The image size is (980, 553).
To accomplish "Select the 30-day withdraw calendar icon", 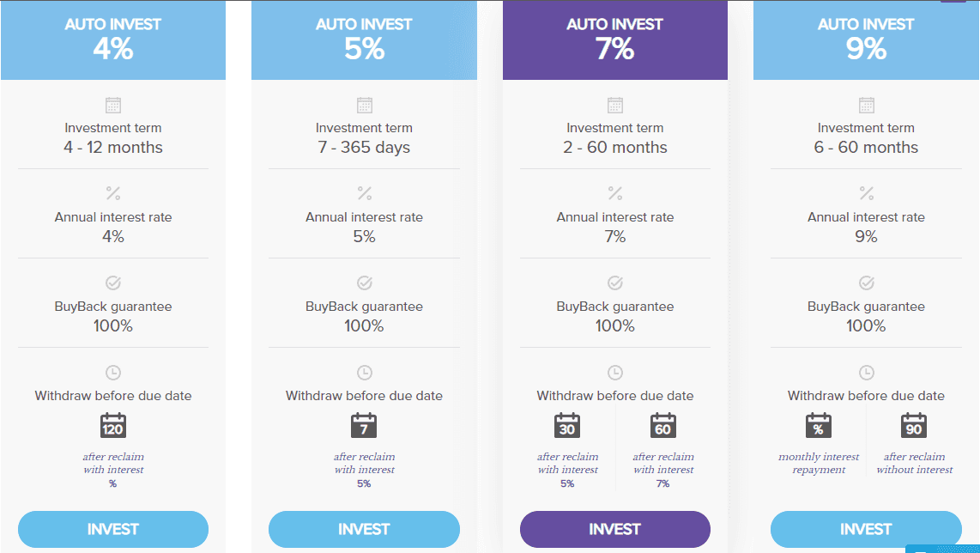I will 567,425.
